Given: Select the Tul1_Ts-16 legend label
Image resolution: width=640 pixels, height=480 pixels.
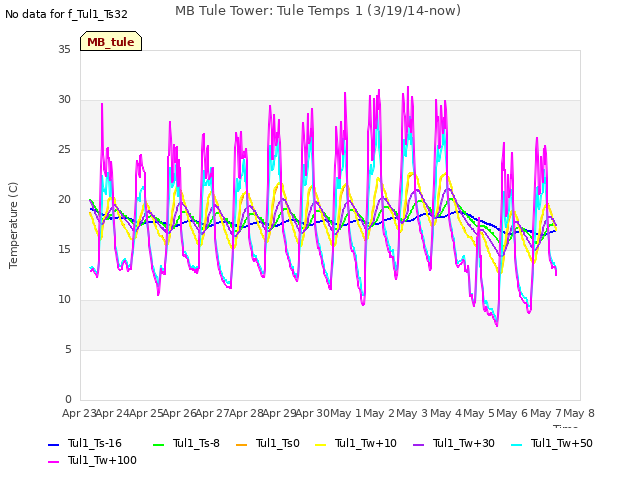Looking at the screenshot, I should (95, 443).
